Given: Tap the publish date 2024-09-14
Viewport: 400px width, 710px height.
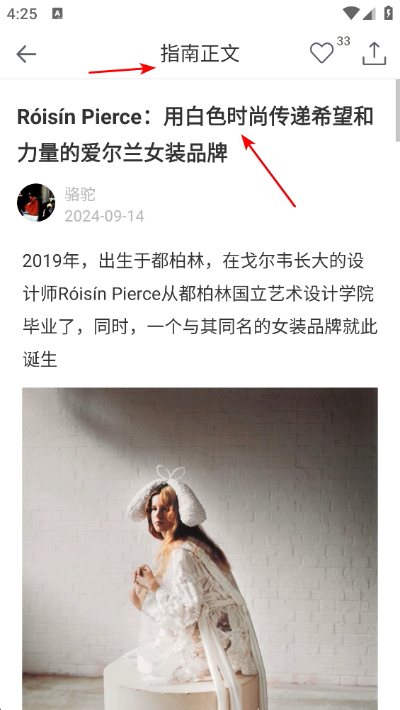Looking at the screenshot, I should 104,216.
